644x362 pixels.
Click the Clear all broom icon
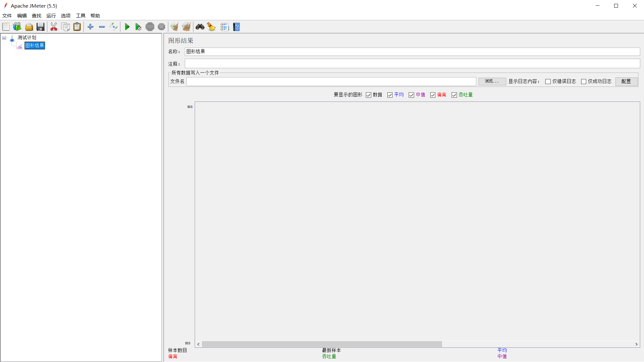pyautogui.click(x=186, y=27)
